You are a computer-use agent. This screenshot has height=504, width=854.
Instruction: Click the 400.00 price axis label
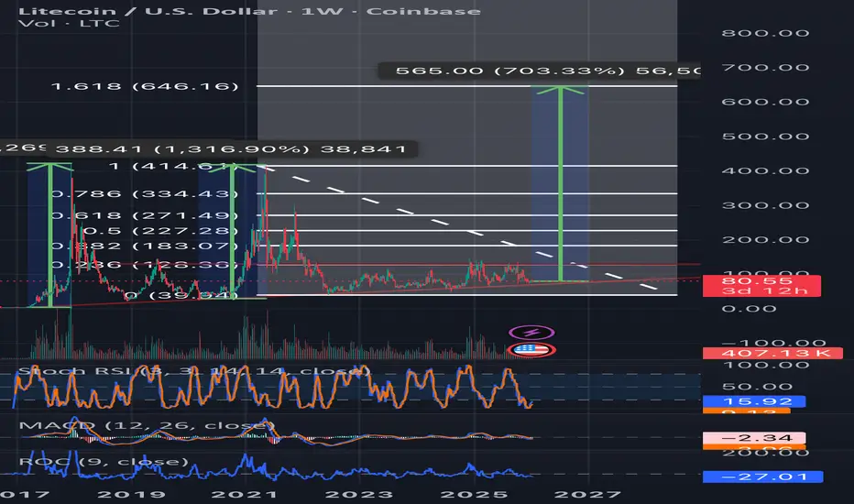(765, 171)
